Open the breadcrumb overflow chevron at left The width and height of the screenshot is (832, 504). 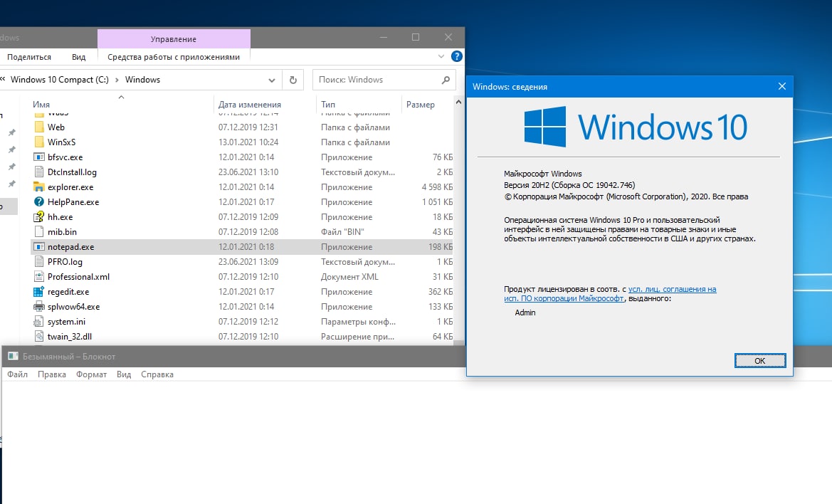(x=3, y=79)
